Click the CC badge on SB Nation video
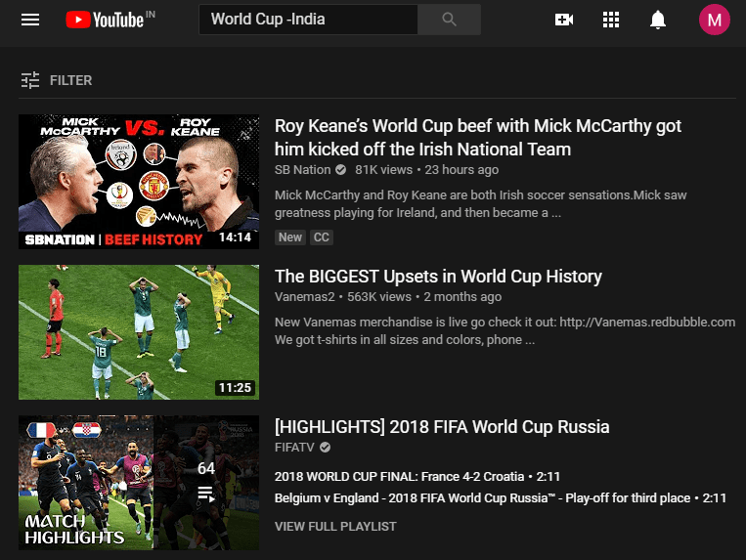The image size is (746, 560). coord(322,237)
